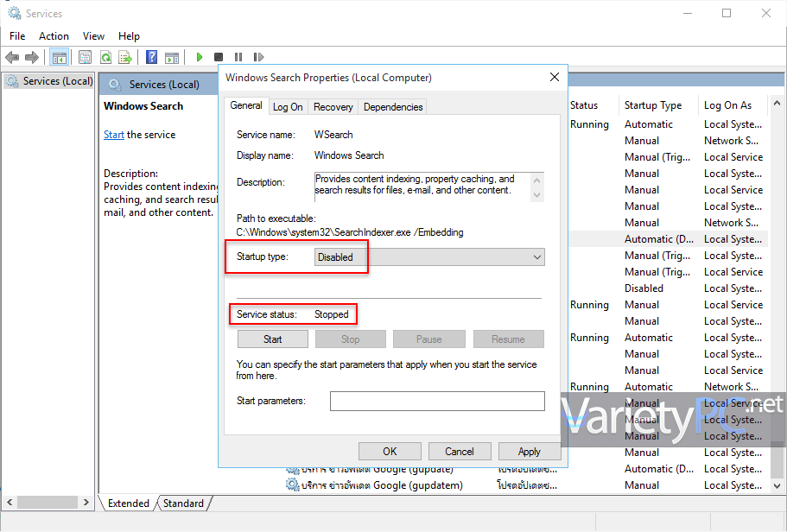
Task: Open the Recovery tab
Action: 333,107
